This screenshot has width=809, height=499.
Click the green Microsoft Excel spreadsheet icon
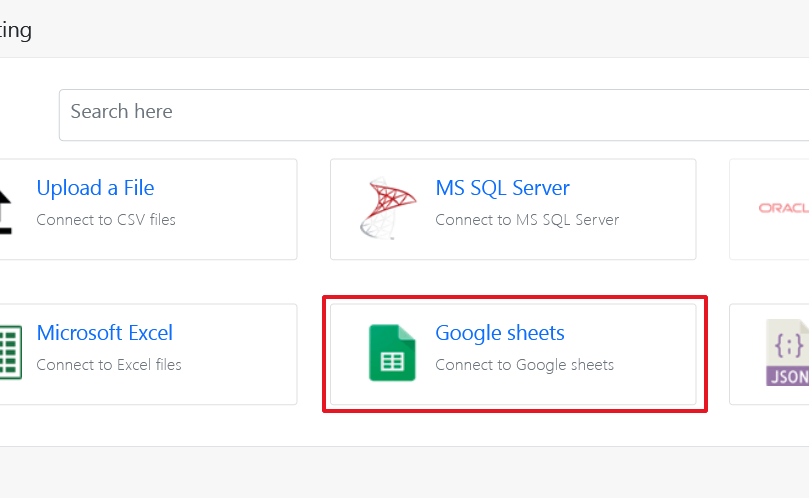[10, 353]
